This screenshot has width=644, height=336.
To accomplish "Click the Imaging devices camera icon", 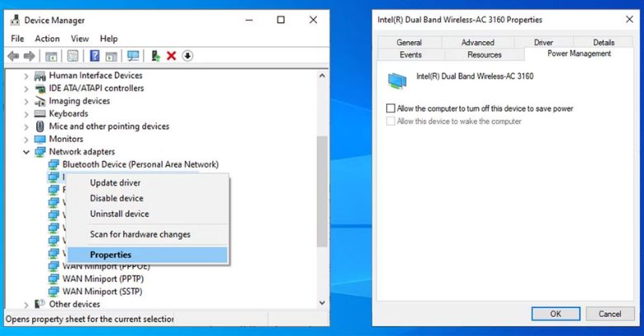I will coord(40,101).
